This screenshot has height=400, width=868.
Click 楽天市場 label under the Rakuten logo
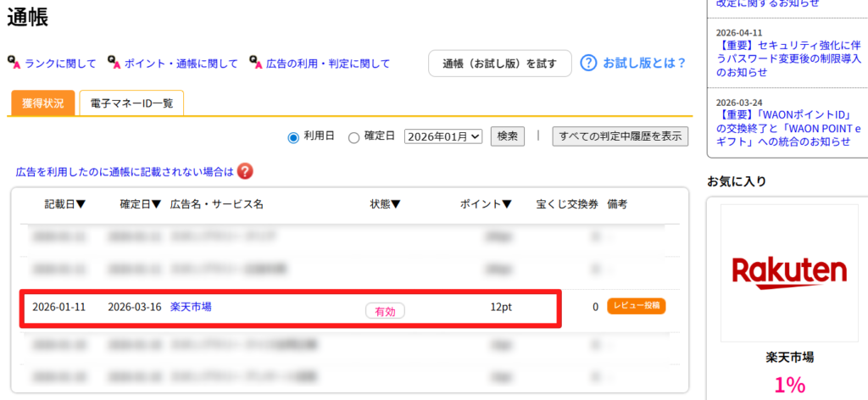click(x=789, y=358)
